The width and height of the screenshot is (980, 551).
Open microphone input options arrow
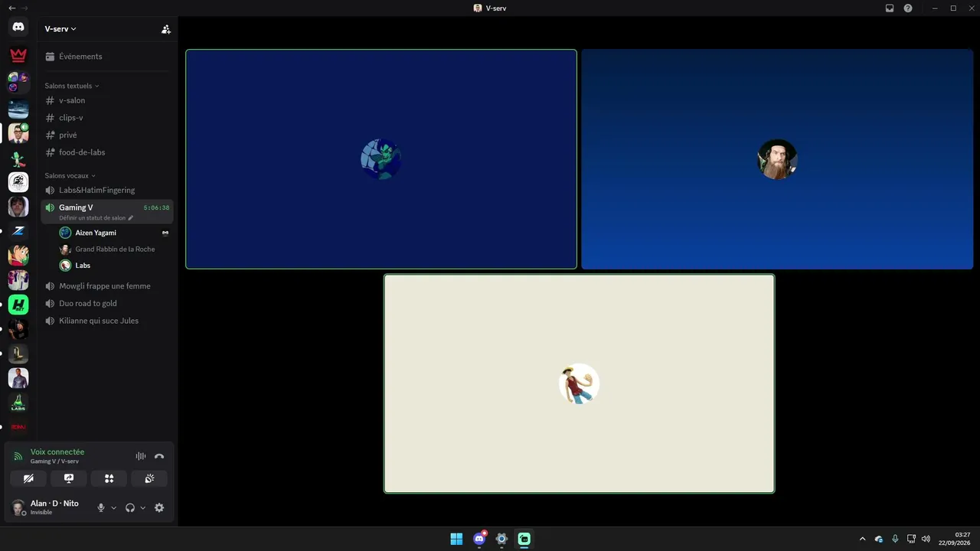click(114, 507)
